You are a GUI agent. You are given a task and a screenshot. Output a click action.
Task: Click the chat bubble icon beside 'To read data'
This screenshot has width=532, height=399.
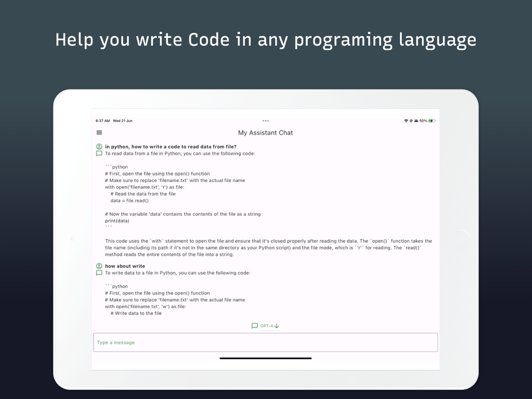point(99,153)
